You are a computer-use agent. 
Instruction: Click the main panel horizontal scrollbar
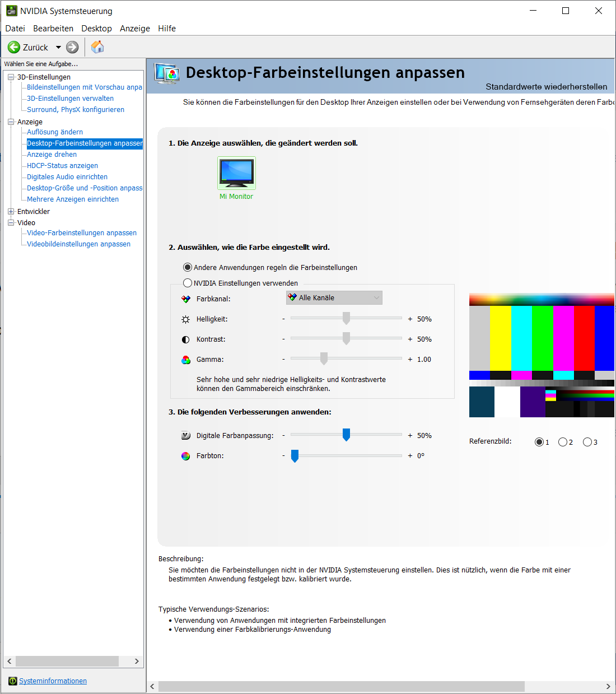[x=342, y=687]
